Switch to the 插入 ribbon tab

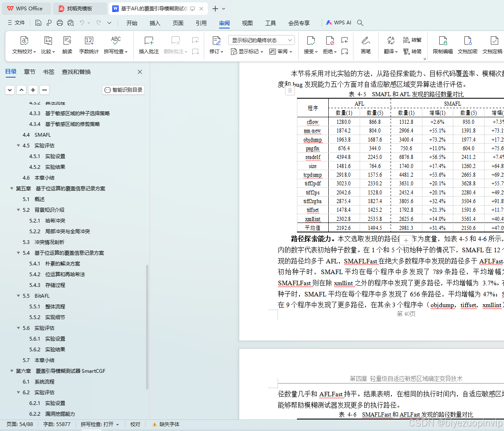[x=155, y=23]
